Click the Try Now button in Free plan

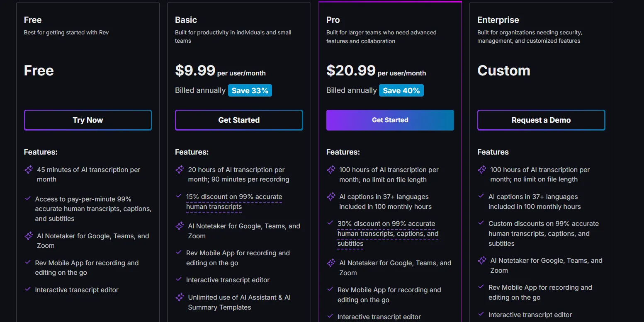(x=88, y=120)
